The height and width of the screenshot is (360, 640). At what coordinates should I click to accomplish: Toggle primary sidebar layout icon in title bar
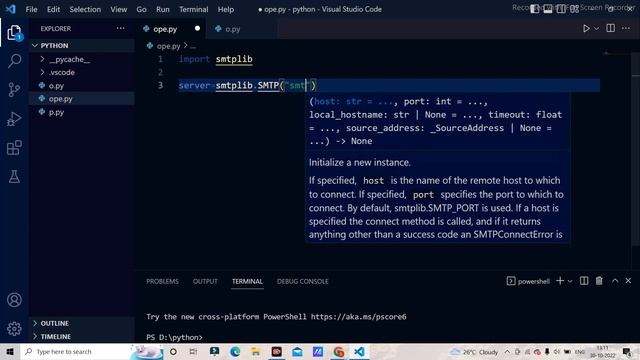point(534,9)
